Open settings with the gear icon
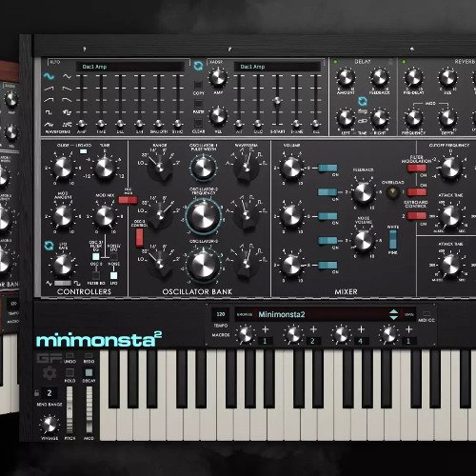 point(50,373)
